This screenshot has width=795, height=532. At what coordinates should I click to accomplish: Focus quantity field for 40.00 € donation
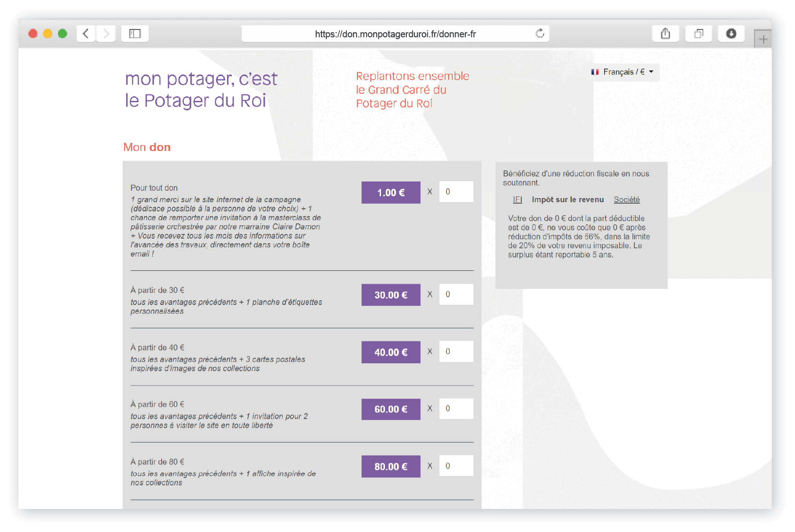(x=456, y=351)
